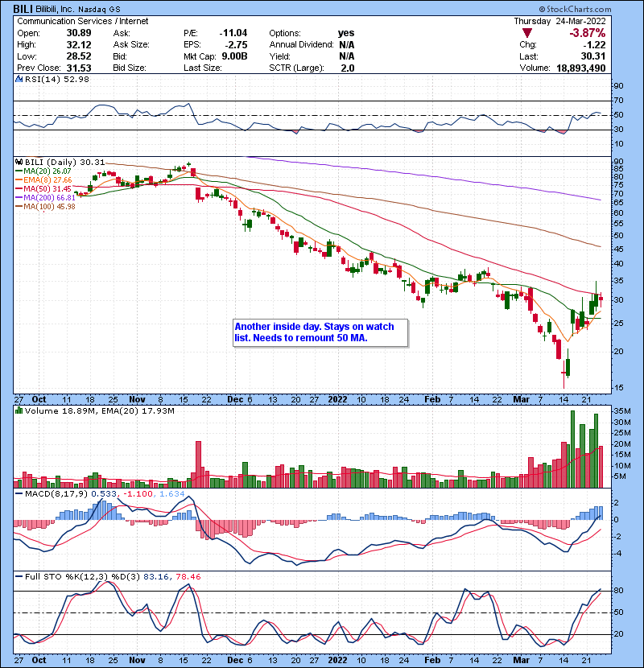This screenshot has height=668, width=644.
Task: Select the BILI ticker symbol in header
Action: (x=23, y=9)
